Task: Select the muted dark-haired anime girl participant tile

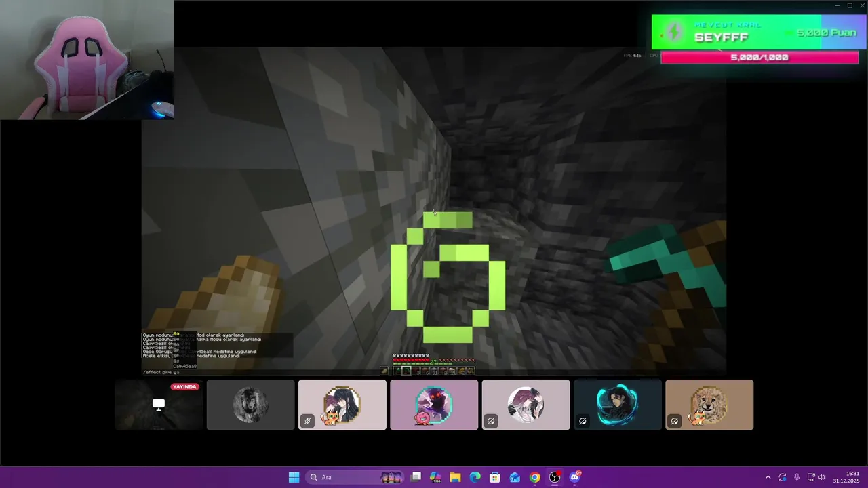Action: pyautogui.click(x=342, y=405)
